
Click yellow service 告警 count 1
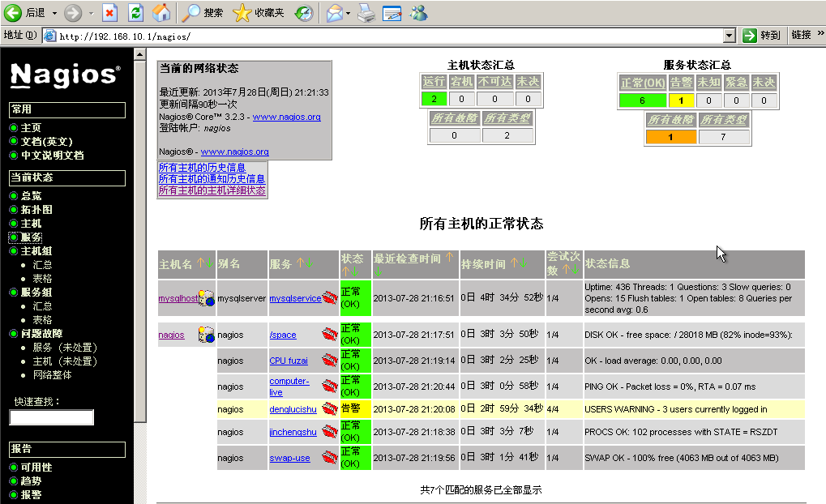pos(681,100)
